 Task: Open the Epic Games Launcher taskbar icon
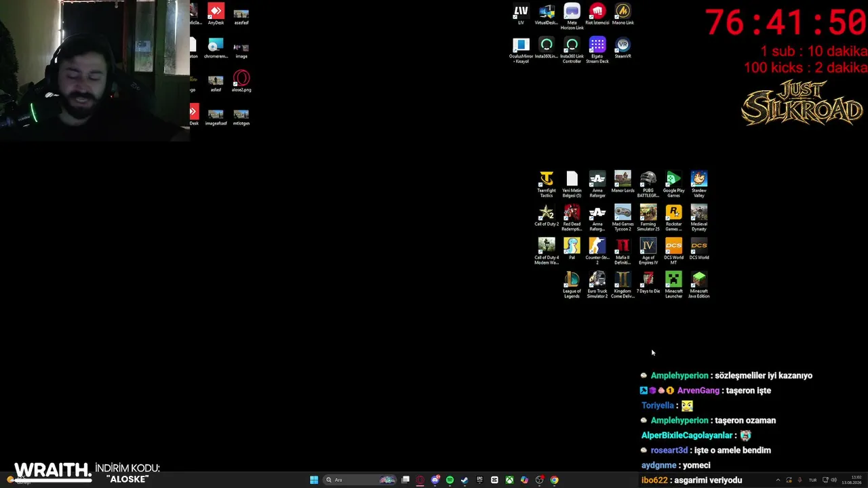(x=479, y=480)
